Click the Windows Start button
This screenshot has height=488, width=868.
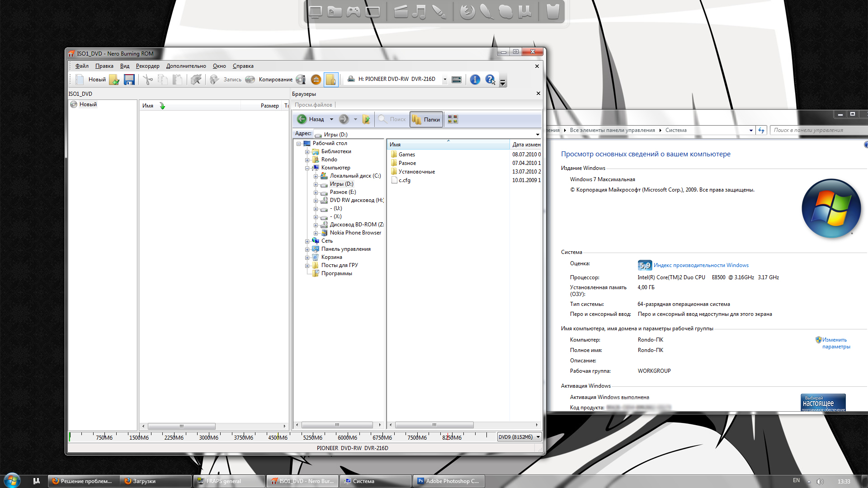coord(12,480)
